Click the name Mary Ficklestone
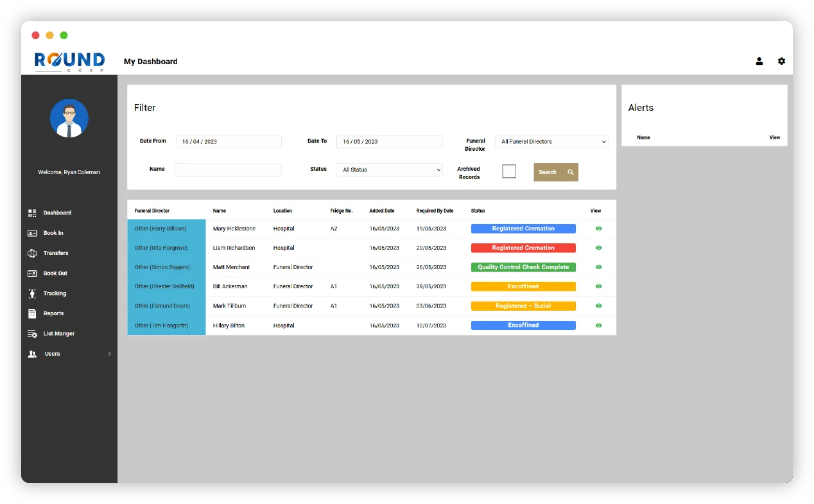This screenshot has height=504, width=814. [x=234, y=229]
